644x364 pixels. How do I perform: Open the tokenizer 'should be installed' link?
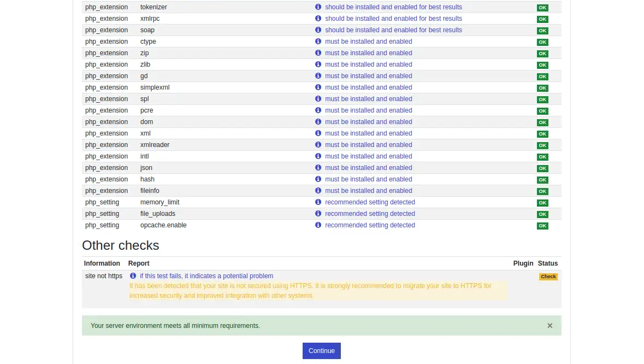(x=393, y=7)
